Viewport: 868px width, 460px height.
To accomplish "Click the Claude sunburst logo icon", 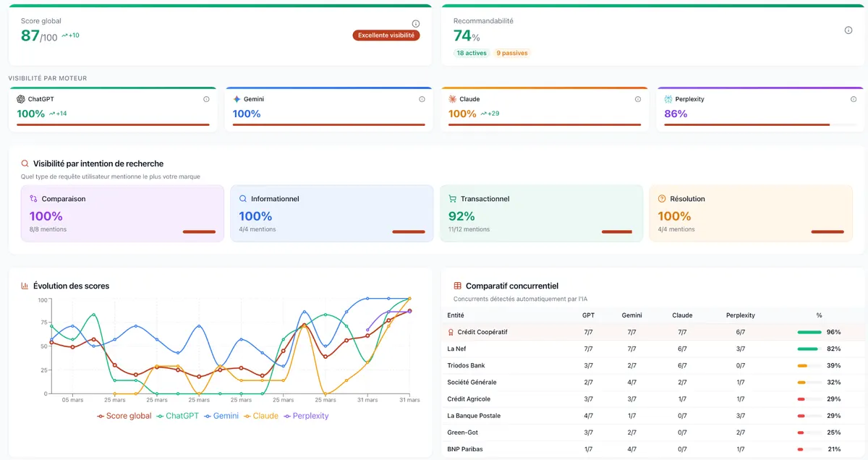I will coord(452,99).
